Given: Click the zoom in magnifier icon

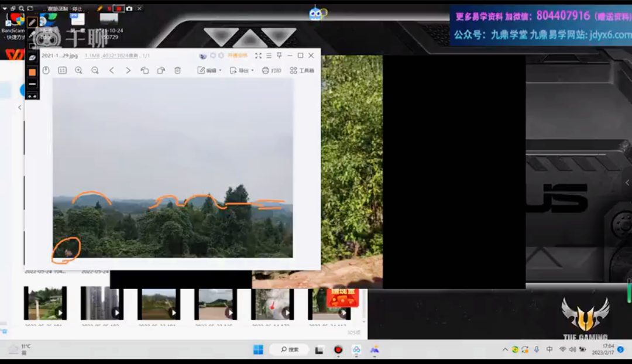Looking at the screenshot, I should coord(78,70).
